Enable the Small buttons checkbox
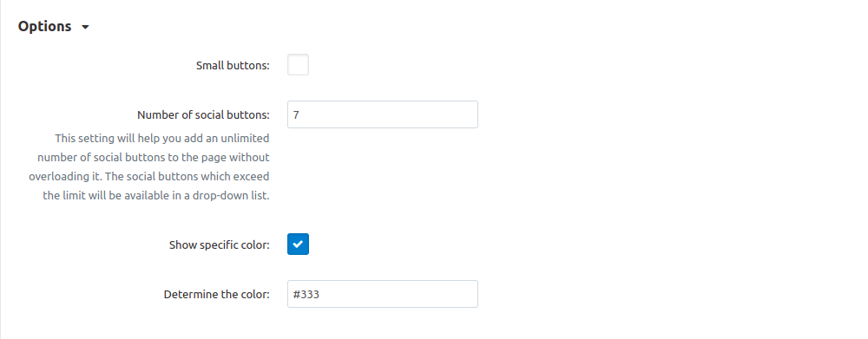 click(x=298, y=65)
